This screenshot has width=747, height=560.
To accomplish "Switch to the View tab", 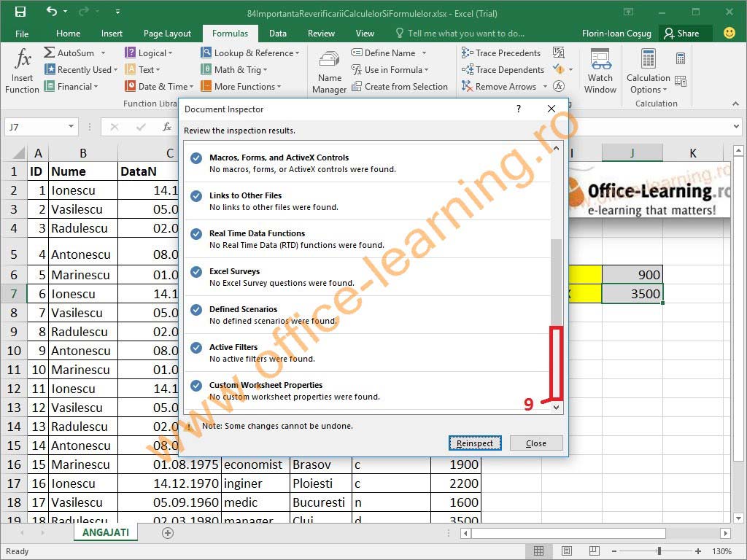I will click(x=365, y=34).
